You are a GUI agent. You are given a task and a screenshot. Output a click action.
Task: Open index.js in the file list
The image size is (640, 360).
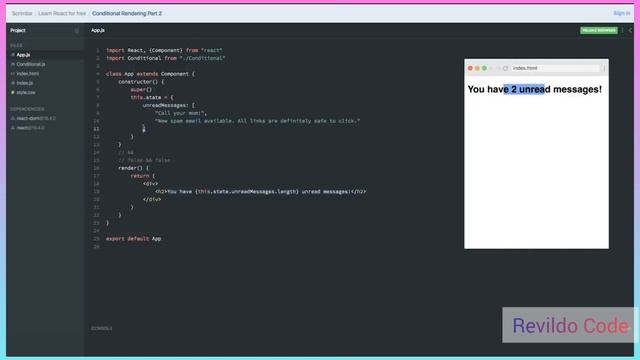point(25,83)
